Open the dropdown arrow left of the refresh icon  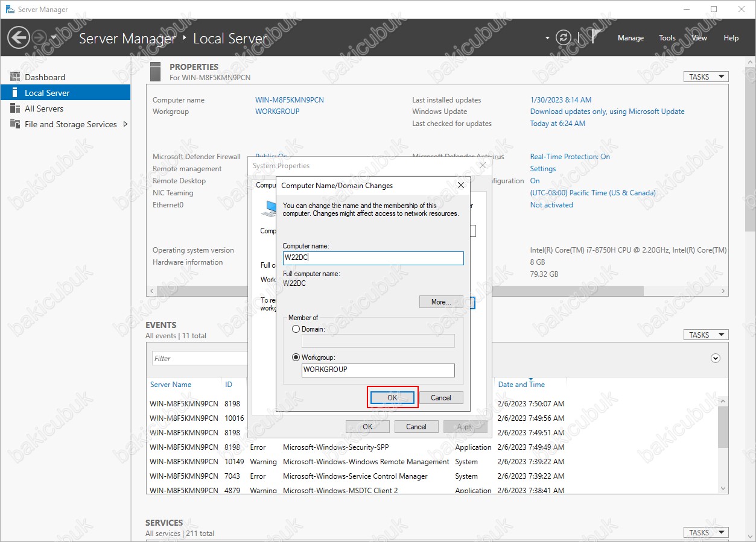[548, 38]
